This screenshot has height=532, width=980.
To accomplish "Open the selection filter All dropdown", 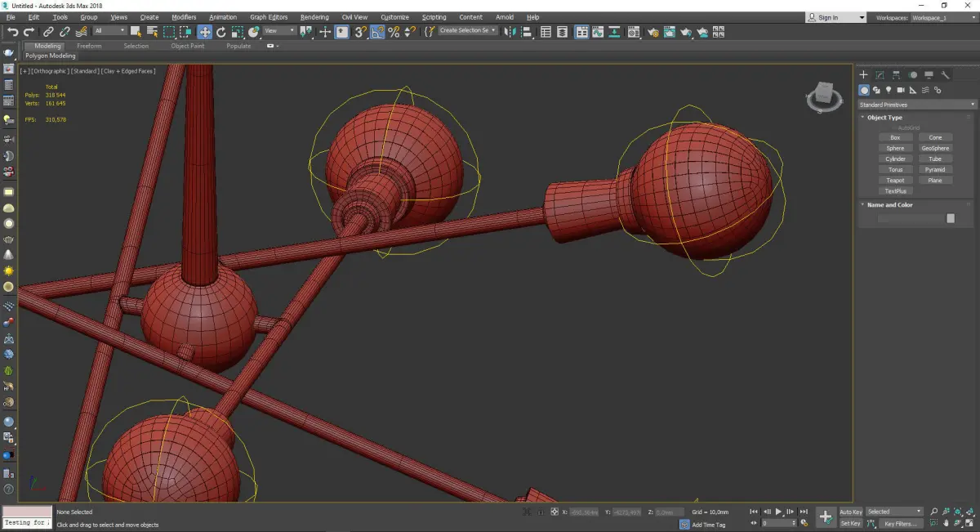I will point(109,31).
